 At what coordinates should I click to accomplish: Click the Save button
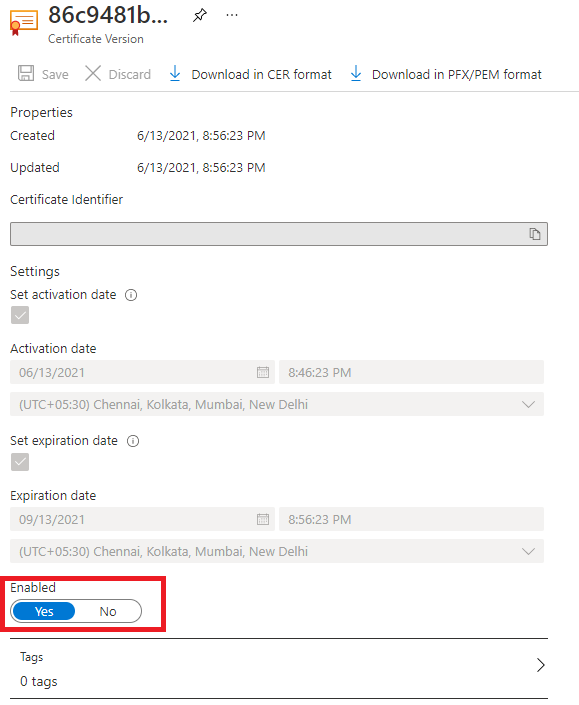(x=44, y=74)
